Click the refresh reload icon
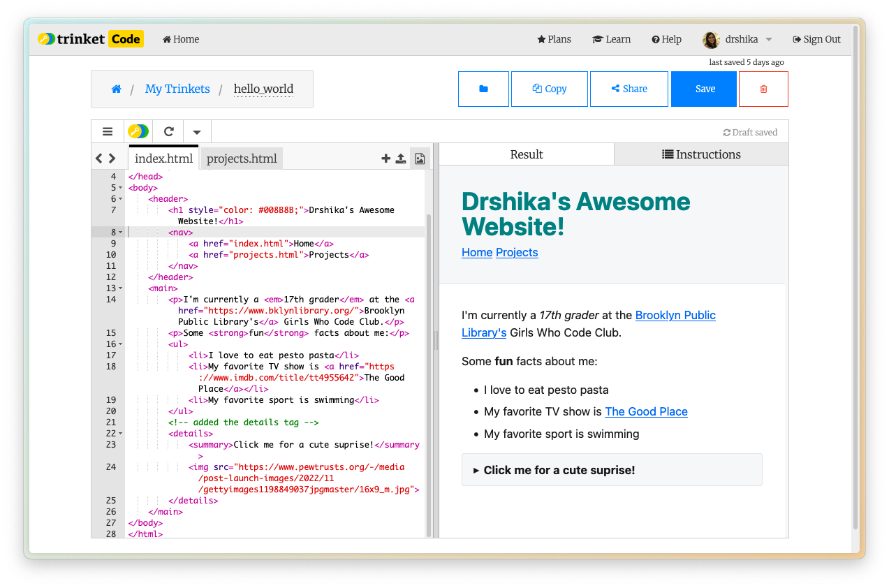 pyautogui.click(x=168, y=131)
